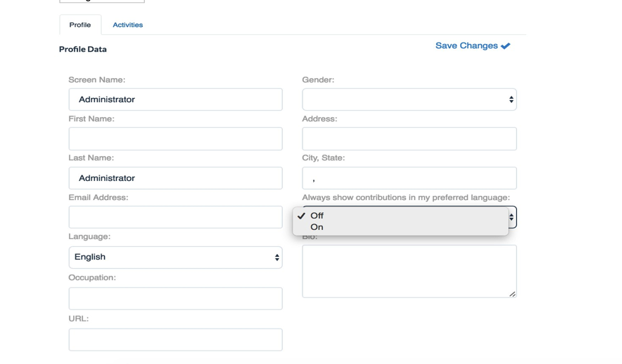Image resolution: width=622 pixels, height=364 pixels.
Task: Switch to the Profile tab
Action: [x=80, y=25]
